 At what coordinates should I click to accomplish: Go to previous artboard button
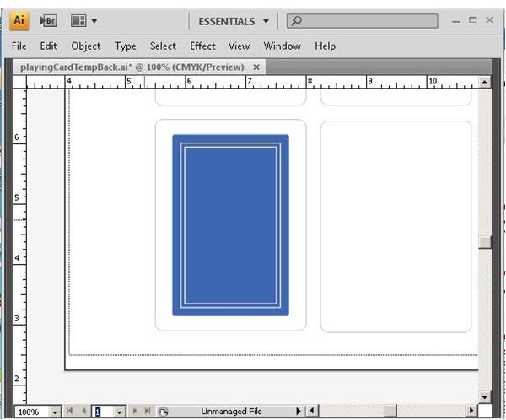(x=83, y=411)
